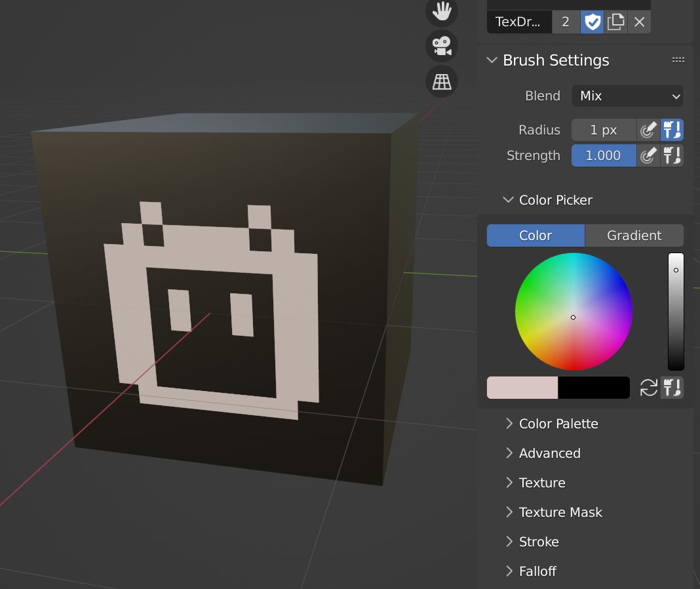Click the brush user count 2
This screenshot has height=589, width=700.
pyautogui.click(x=566, y=22)
